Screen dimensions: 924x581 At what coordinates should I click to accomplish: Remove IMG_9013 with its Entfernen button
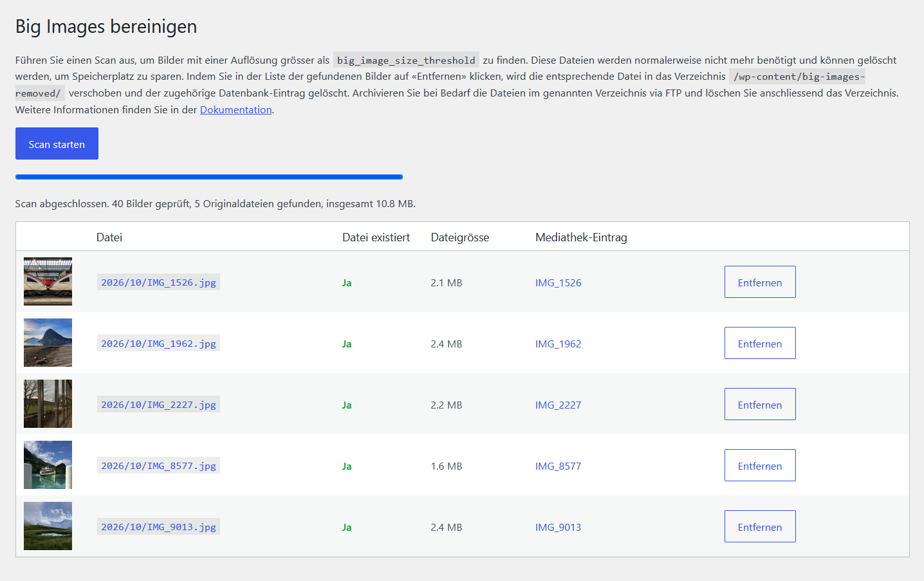click(760, 526)
